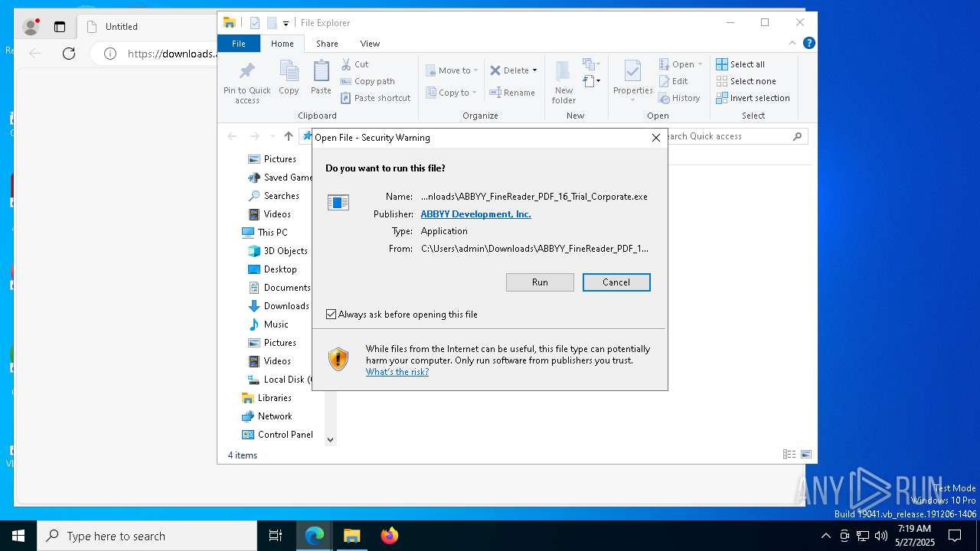Switch to the View ribbon tab
The height and width of the screenshot is (551, 980).
tap(370, 44)
